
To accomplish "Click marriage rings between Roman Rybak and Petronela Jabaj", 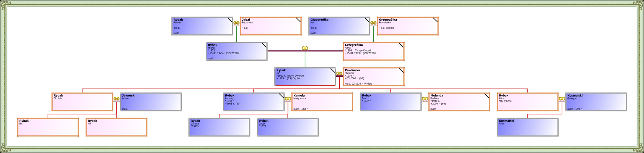I will [x=236, y=23].
